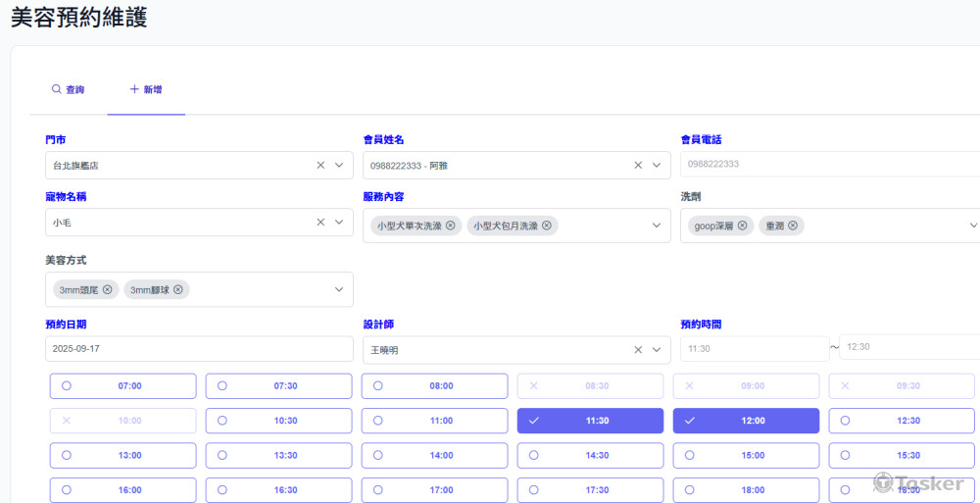Switch to the 新增 tab
Image resolution: width=980 pixels, height=503 pixels.
click(146, 89)
